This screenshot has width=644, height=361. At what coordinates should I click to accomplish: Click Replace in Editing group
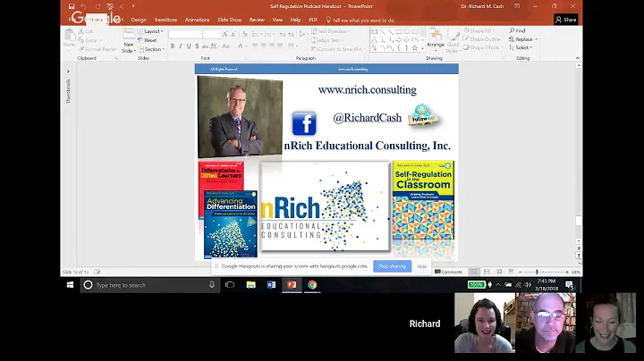[523, 39]
